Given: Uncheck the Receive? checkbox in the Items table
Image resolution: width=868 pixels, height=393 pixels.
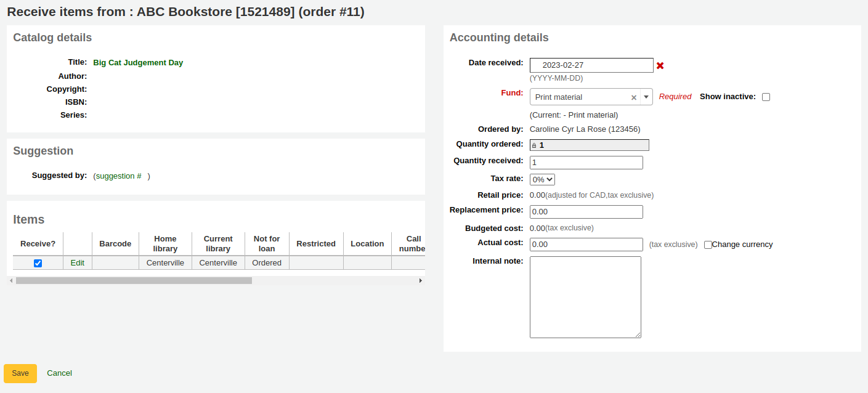Looking at the screenshot, I should [38, 262].
